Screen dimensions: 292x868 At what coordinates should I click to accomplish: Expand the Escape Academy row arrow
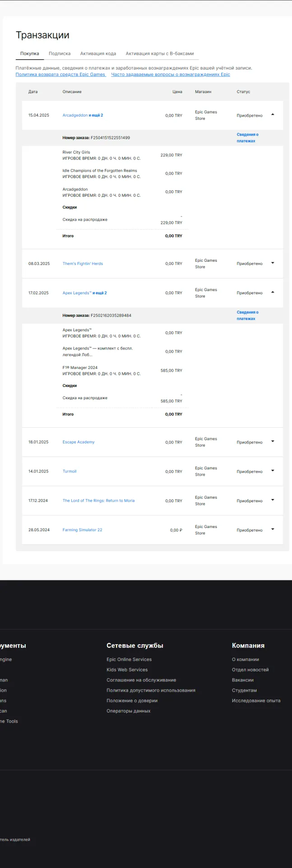point(273,442)
